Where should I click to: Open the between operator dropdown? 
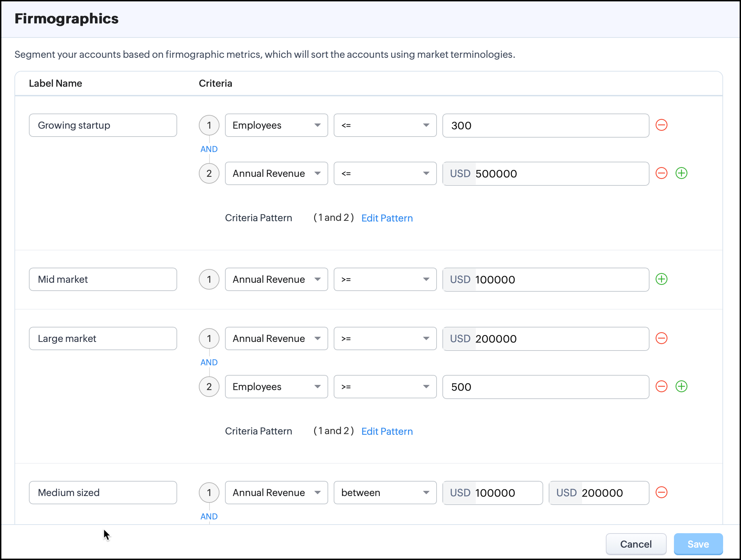pyautogui.click(x=385, y=493)
